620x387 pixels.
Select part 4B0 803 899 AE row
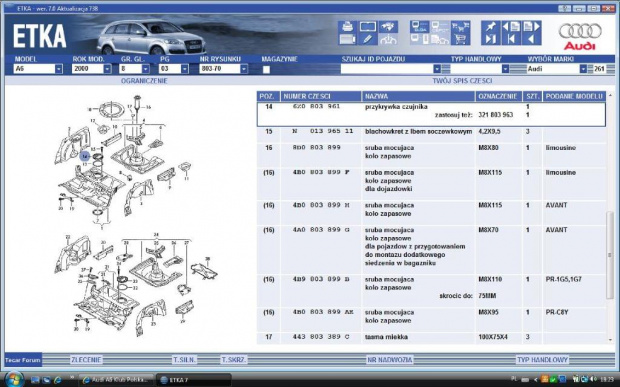pyautogui.click(x=431, y=320)
